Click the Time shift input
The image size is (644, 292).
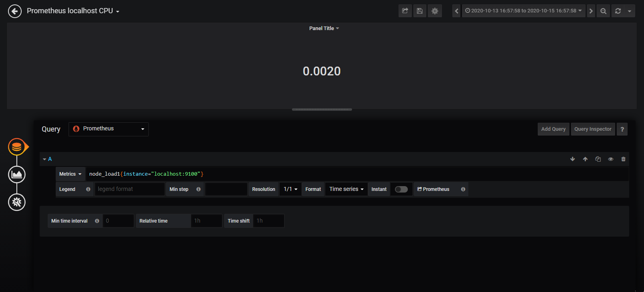pyautogui.click(x=269, y=221)
